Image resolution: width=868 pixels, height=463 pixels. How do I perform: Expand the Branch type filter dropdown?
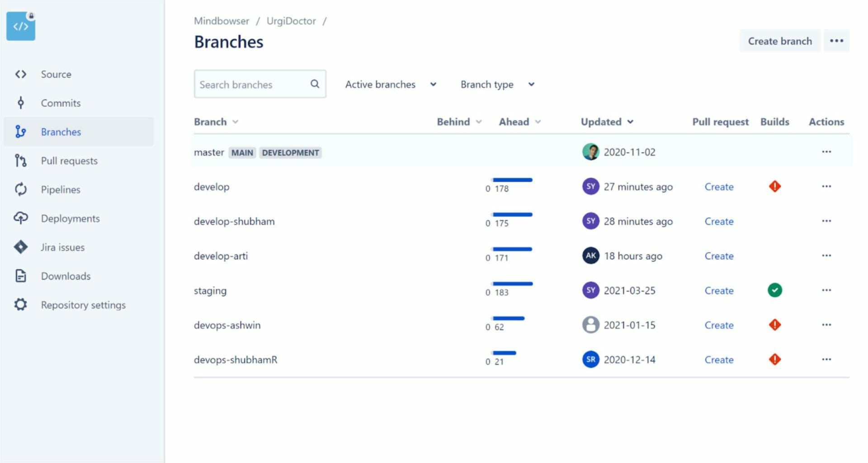pyautogui.click(x=497, y=84)
